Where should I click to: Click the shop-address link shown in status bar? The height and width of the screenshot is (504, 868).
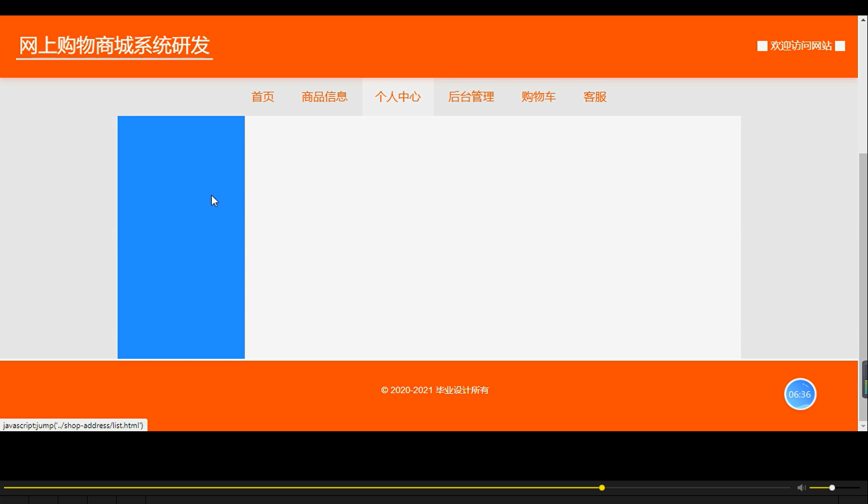(x=73, y=426)
